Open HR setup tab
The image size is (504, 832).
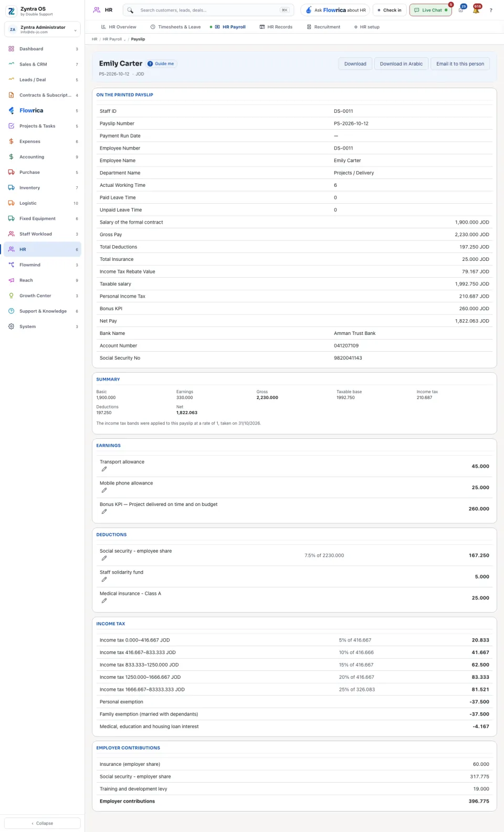[x=366, y=27]
